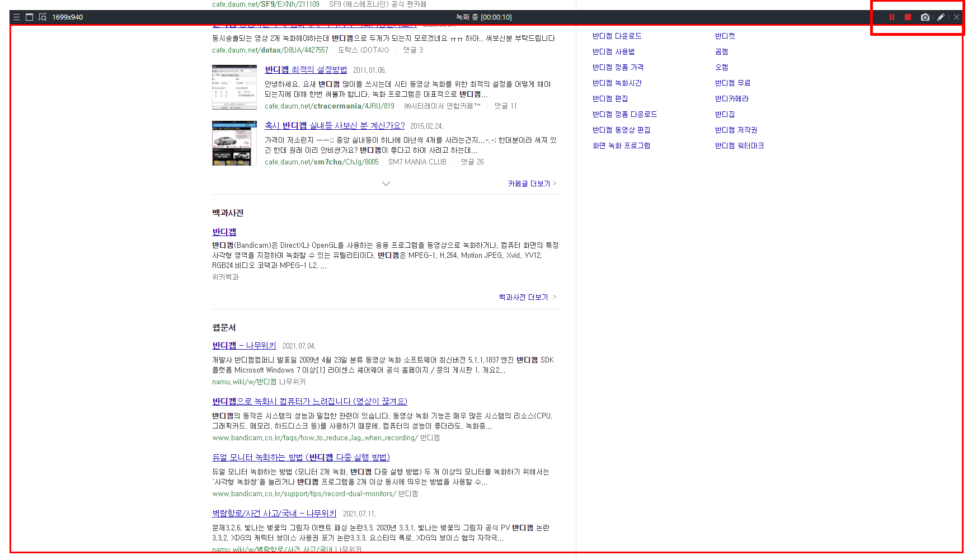Close the recording frame toolbar

tap(956, 17)
